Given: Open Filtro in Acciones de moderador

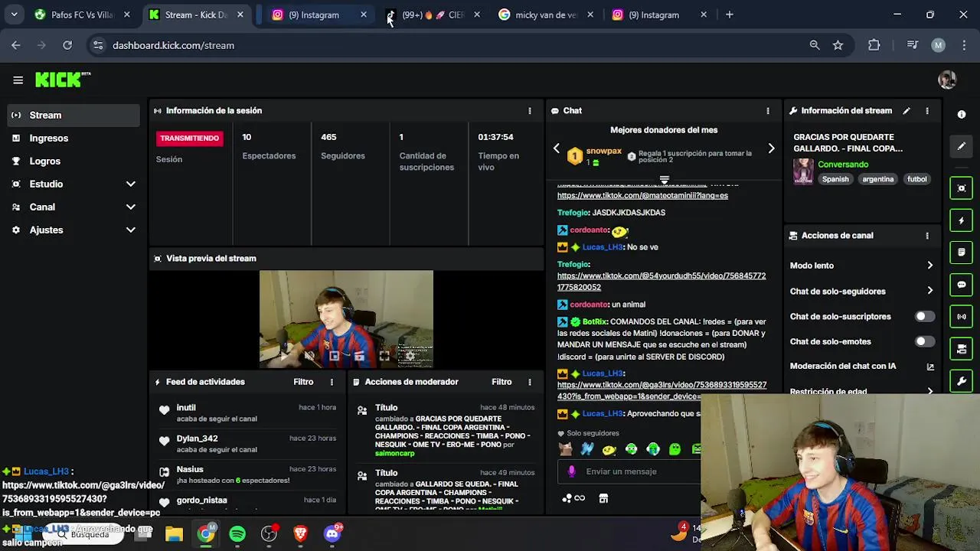Looking at the screenshot, I should point(501,382).
